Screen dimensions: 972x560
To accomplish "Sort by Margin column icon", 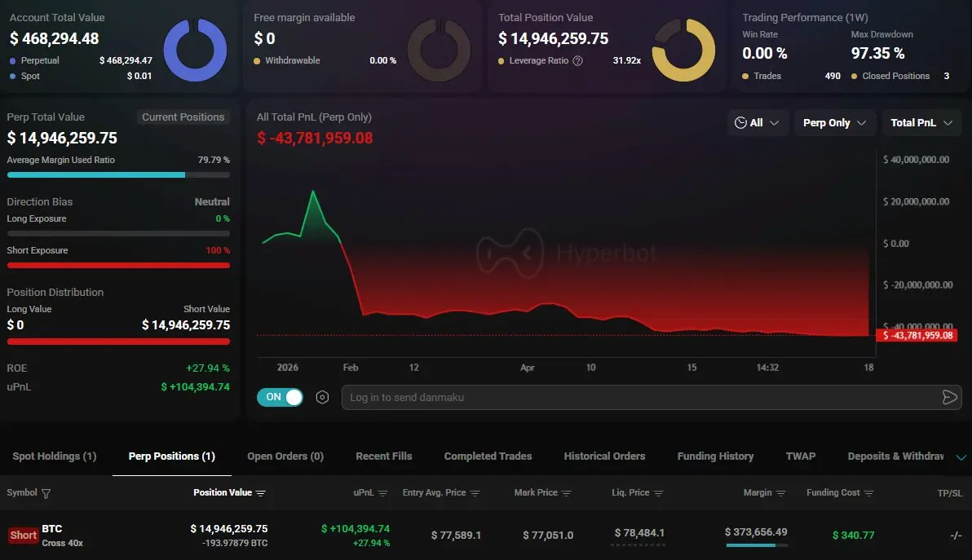I will [x=780, y=493].
